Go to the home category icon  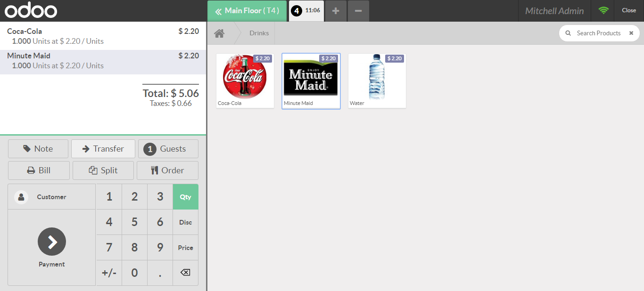tap(219, 33)
